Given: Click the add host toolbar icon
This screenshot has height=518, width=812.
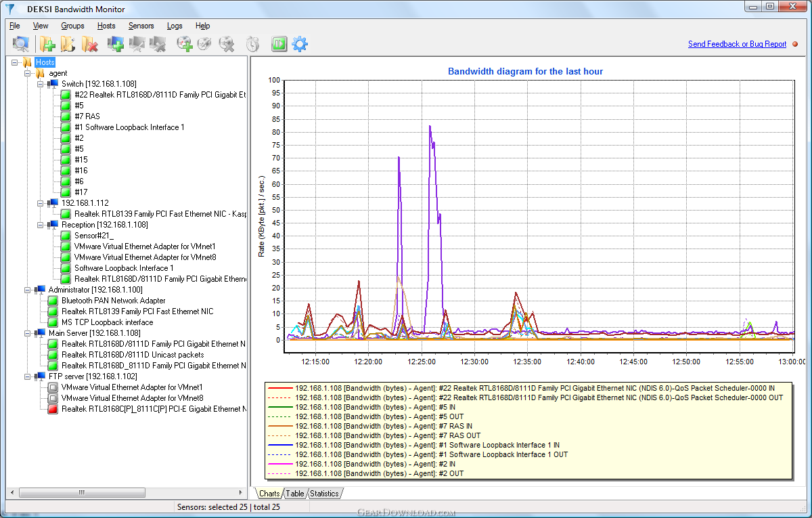Looking at the screenshot, I should (116, 44).
